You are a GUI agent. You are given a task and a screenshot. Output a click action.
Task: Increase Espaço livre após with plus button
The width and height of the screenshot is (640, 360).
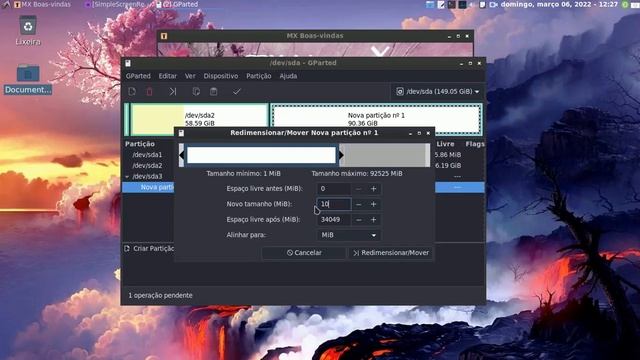(373, 220)
